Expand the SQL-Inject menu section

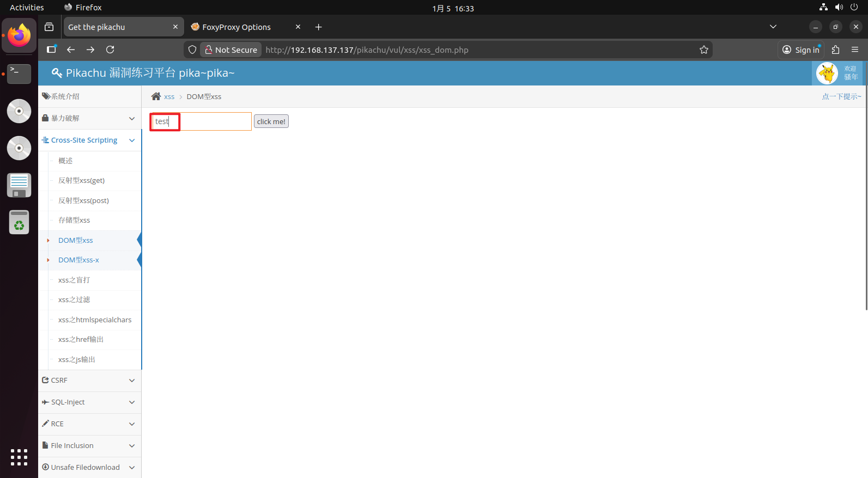pyautogui.click(x=90, y=402)
